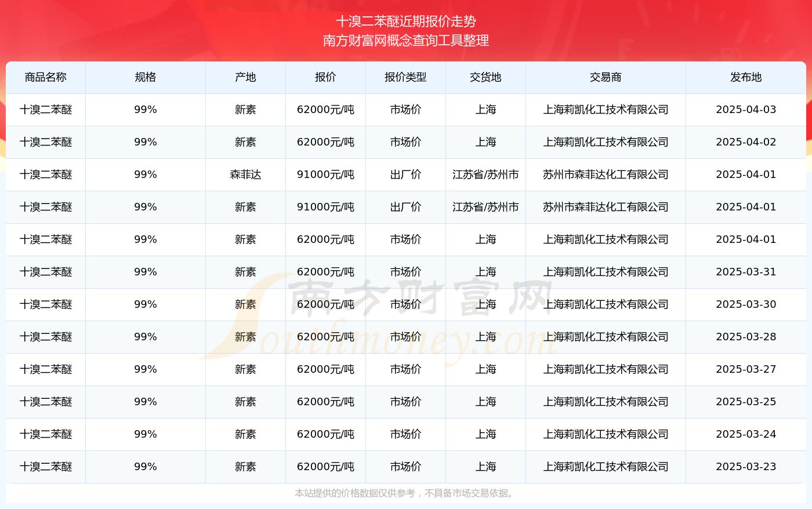The image size is (812, 509).
Task: Click the 商品名称 column header
Action: click(x=46, y=77)
